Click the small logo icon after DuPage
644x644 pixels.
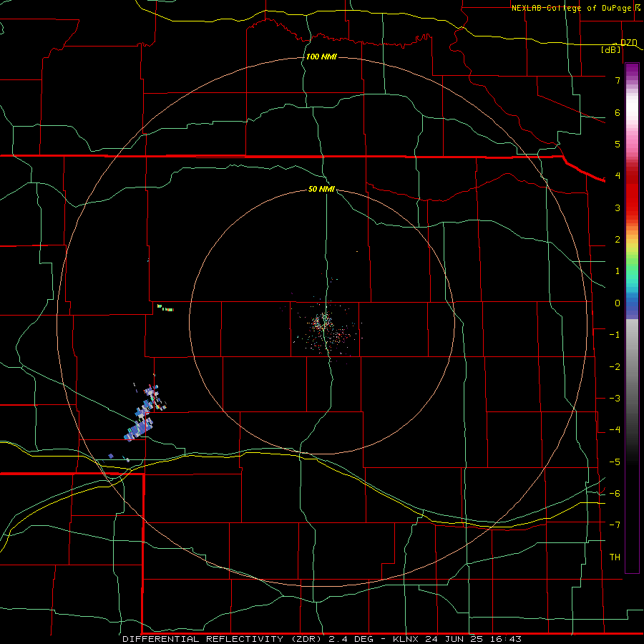click(638, 7)
